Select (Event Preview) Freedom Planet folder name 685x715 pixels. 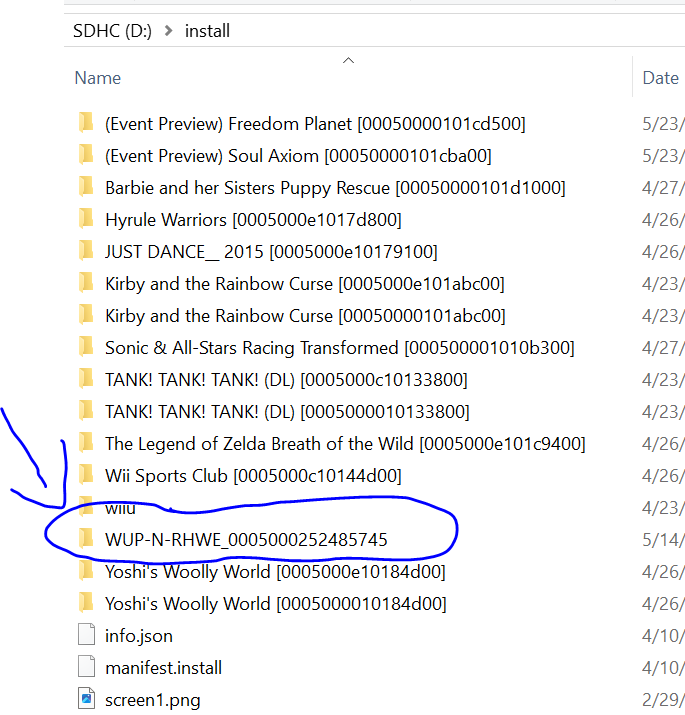[x=315, y=124]
